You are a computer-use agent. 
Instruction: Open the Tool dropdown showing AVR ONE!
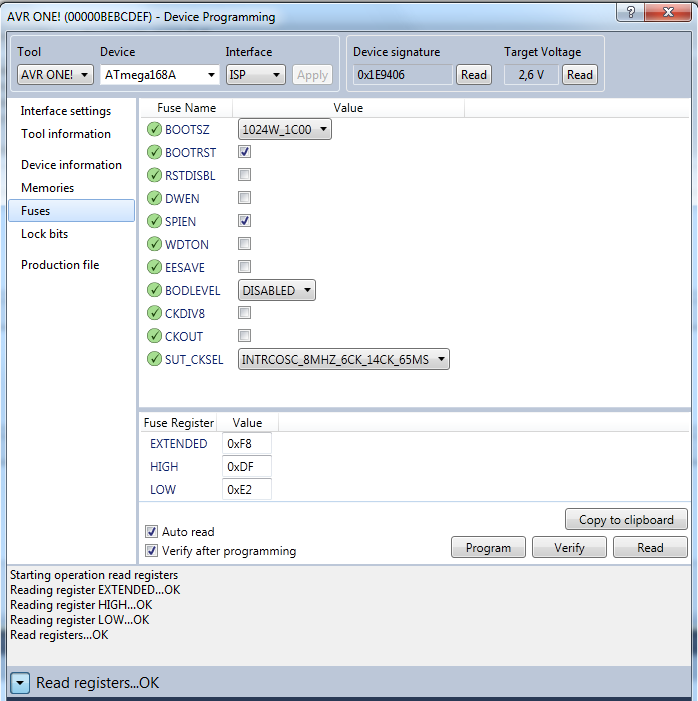point(55,75)
